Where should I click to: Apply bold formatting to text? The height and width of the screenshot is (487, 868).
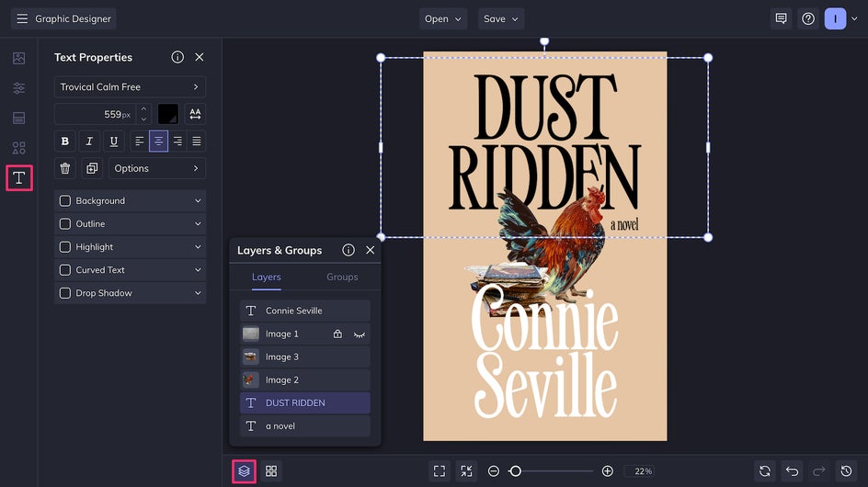(65, 142)
